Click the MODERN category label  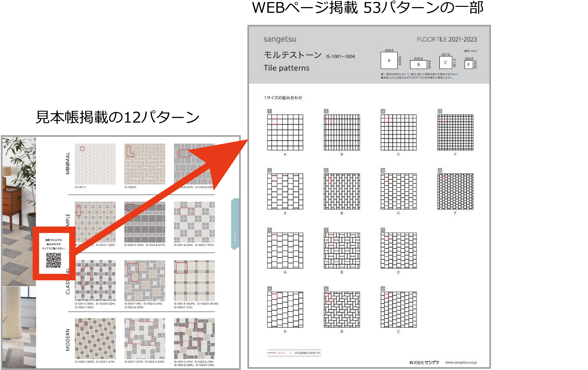coord(68,340)
